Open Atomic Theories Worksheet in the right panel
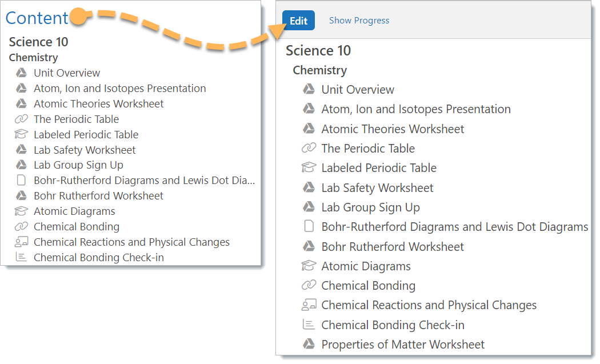 coord(393,129)
